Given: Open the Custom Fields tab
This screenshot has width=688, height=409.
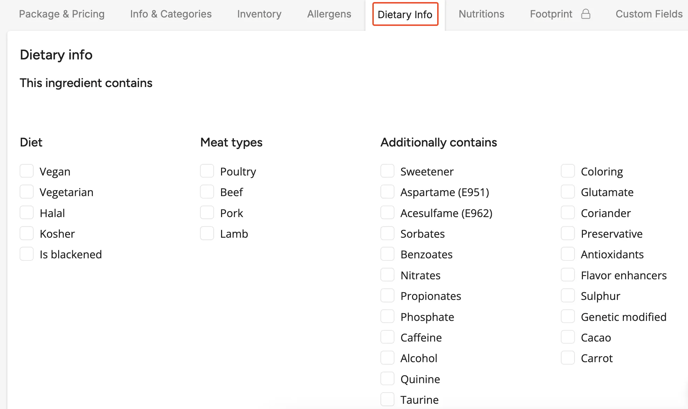Looking at the screenshot, I should pyautogui.click(x=648, y=15).
